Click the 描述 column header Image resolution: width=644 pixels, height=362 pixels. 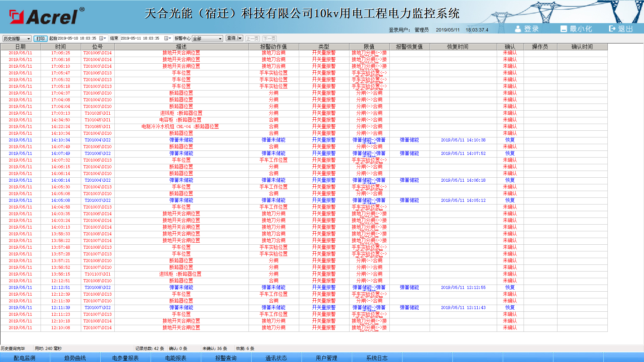tap(181, 47)
